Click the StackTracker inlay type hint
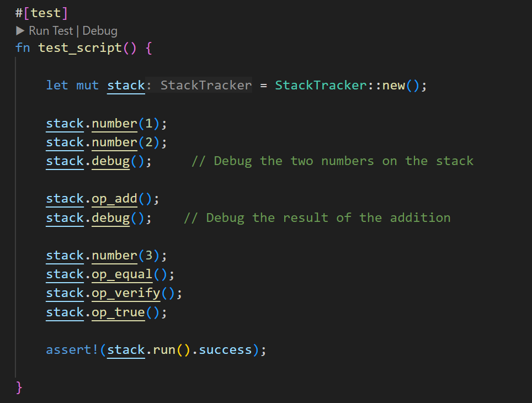This screenshot has height=403, width=532. pyautogui.click(x=206, y=86)
